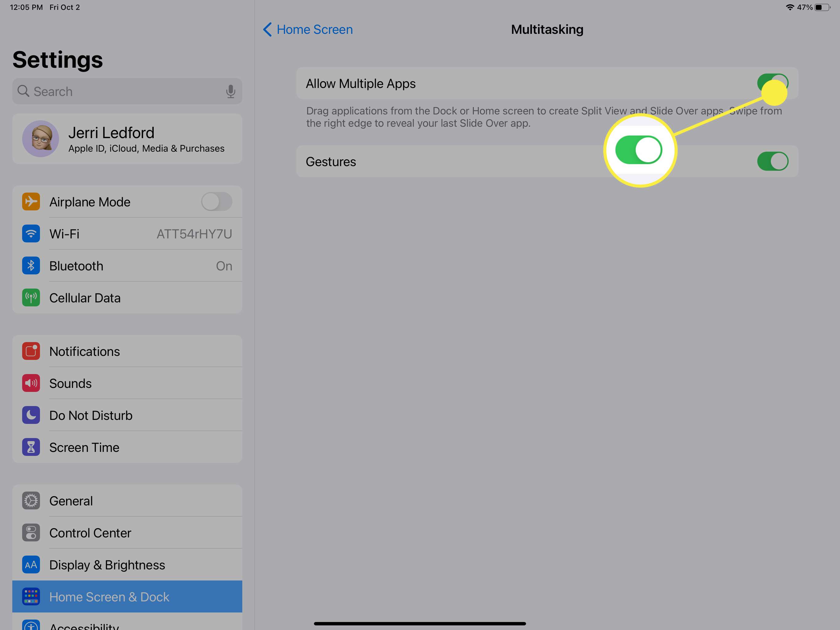
Task: Tap the Sounds settings icon
Action: (31, 384)
